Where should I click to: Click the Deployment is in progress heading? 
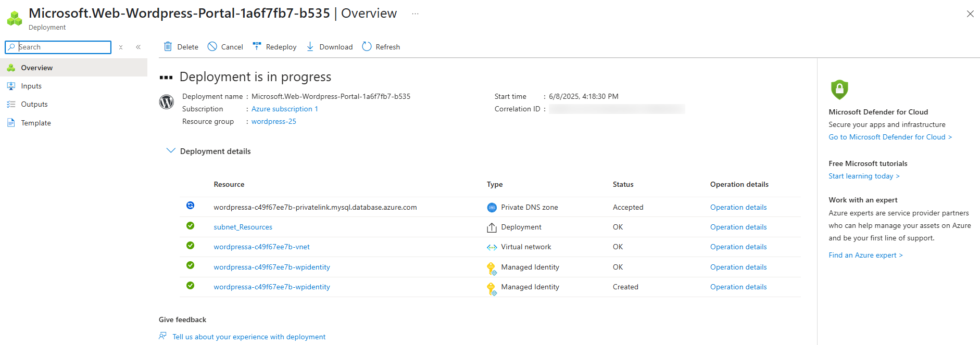[255, 77]
